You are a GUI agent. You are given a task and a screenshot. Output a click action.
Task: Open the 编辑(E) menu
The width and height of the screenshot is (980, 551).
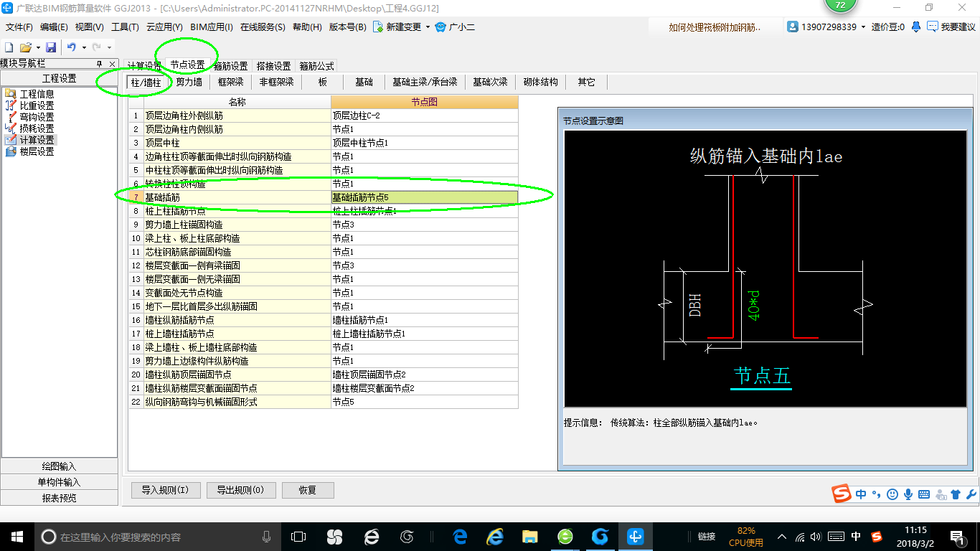(54, 27)
